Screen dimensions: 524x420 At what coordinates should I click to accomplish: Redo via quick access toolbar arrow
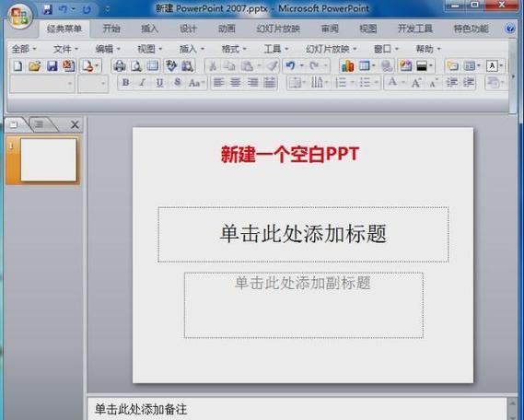coord(87,10)
